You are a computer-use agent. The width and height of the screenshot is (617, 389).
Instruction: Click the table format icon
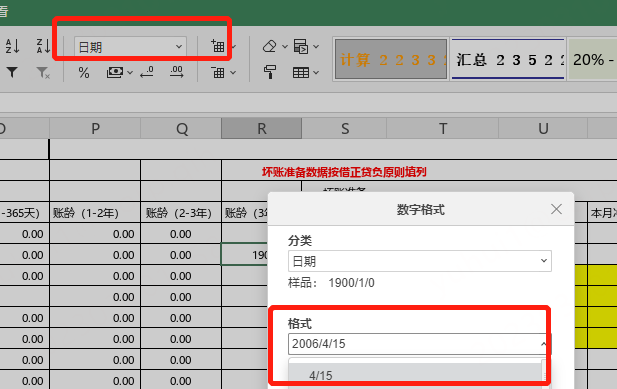[x=301, y=73]
